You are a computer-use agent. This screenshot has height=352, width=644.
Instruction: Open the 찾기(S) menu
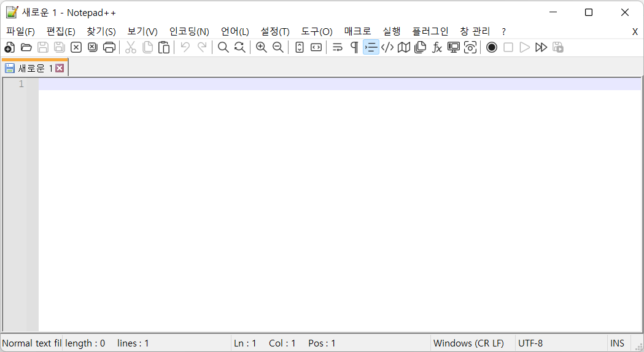pyautogui.click(x=101, y=32)
